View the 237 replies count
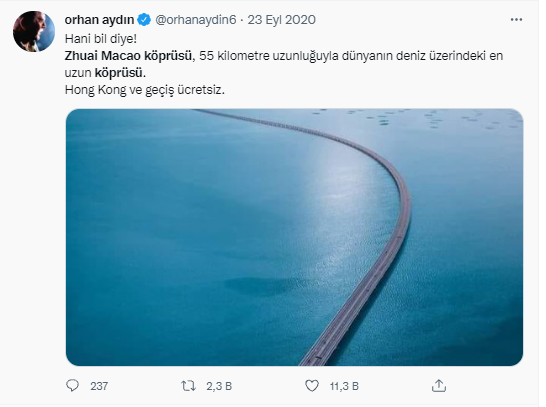This screenshot has width=546, height=407. [x=99, y=386]
